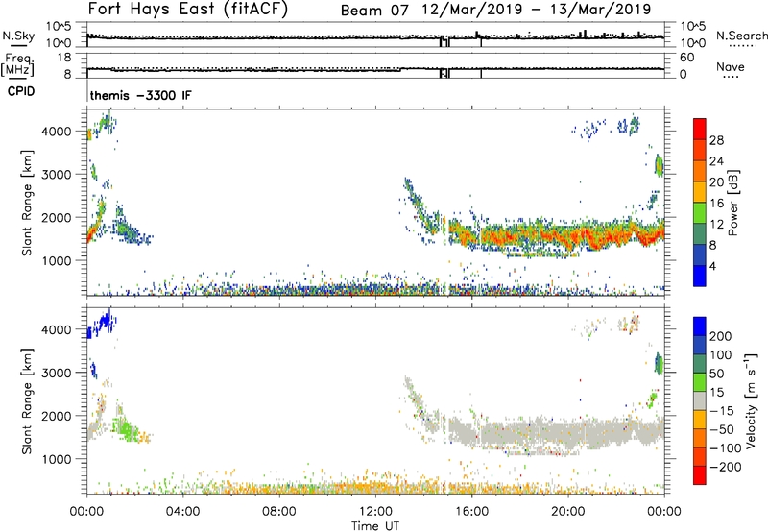Click the velocity color bar gray segment
768x532 pixels.
click(x=700, y=401)
